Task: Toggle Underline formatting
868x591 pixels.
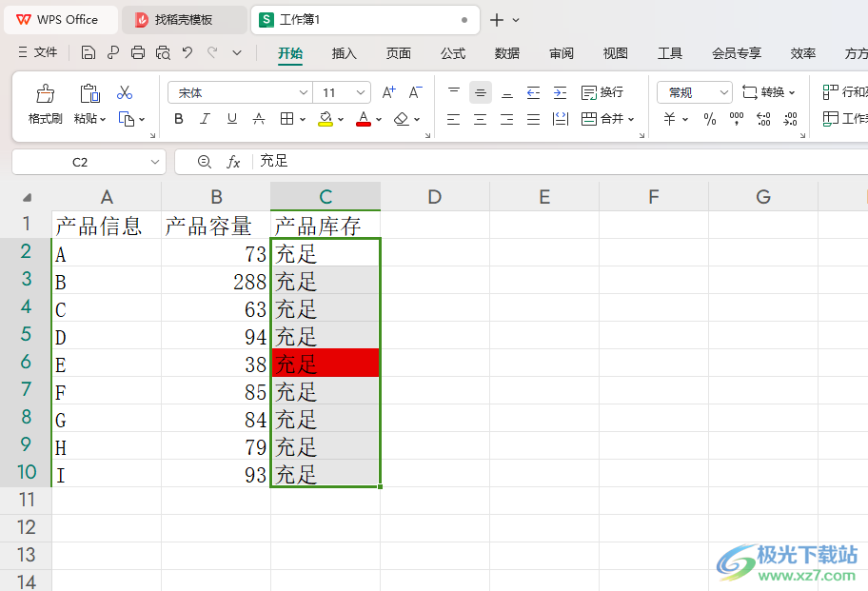Action: [232, 118]
